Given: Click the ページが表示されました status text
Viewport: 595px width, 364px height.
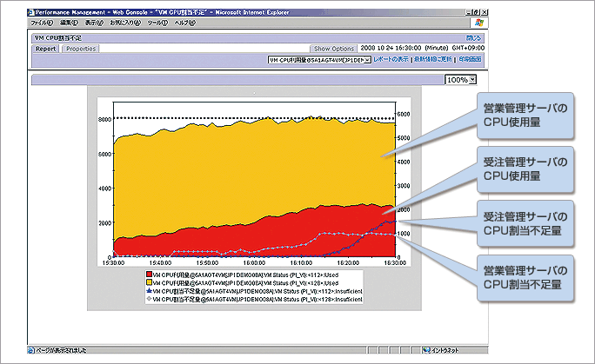Looking at the screenshot, I should pyautogui.click(x=61, y=350).
